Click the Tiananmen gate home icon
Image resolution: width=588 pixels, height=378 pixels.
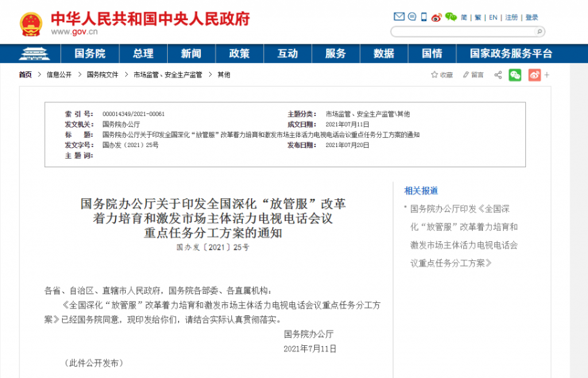34,53
